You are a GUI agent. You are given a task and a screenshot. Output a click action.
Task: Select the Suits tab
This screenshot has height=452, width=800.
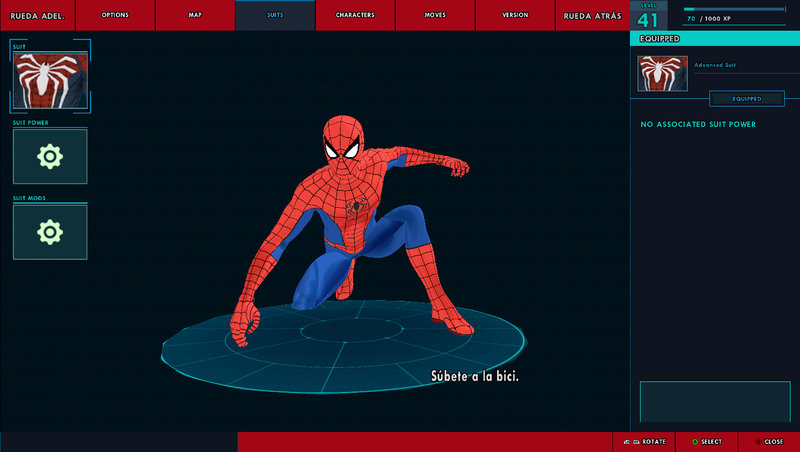point(275,15)
